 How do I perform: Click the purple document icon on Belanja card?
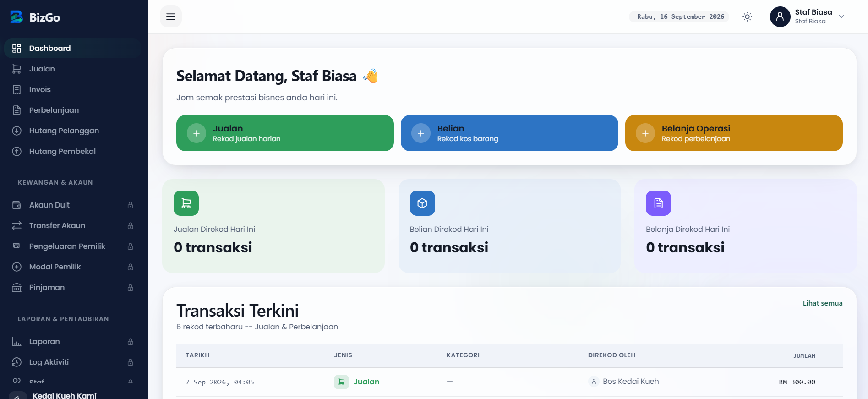tap(659, 203)
